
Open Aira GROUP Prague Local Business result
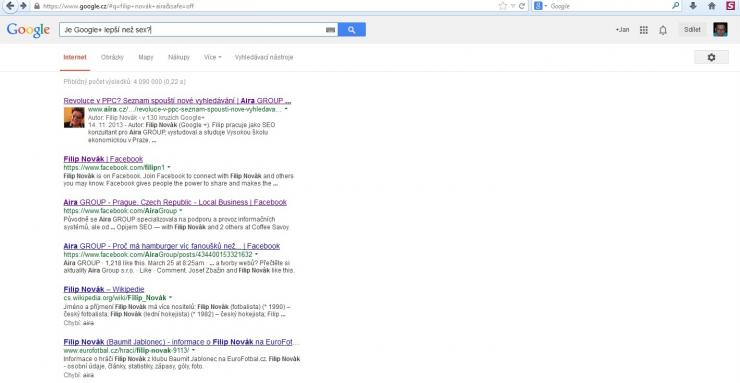click(x=175, y=202)
